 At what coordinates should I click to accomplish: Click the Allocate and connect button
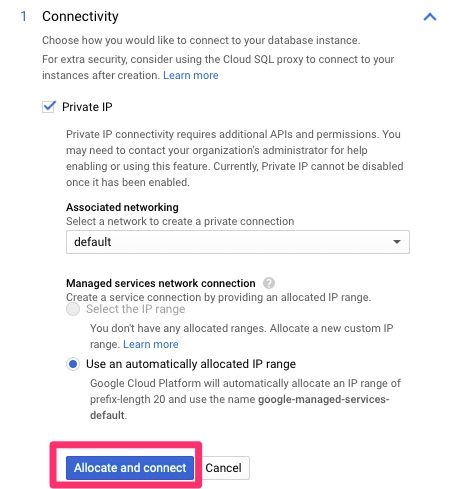pos(130,468)
